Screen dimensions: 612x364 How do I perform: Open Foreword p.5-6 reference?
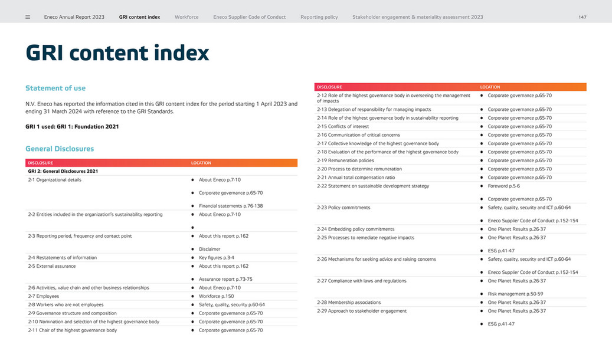[504, 186]
